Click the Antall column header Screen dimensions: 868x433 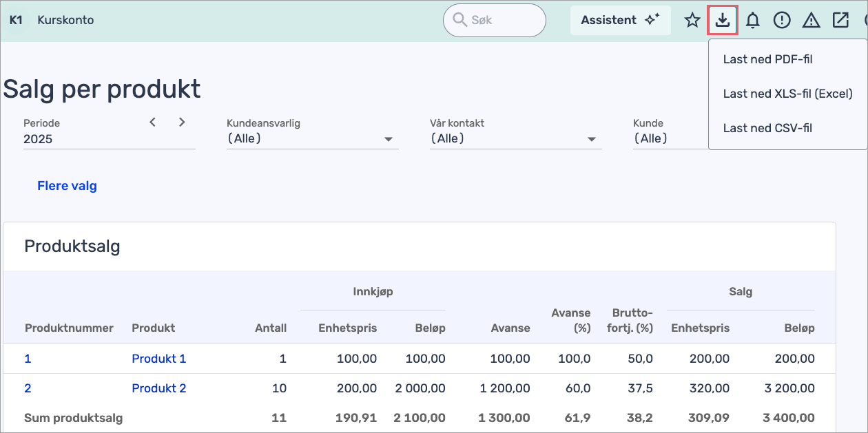pos(271,328)
